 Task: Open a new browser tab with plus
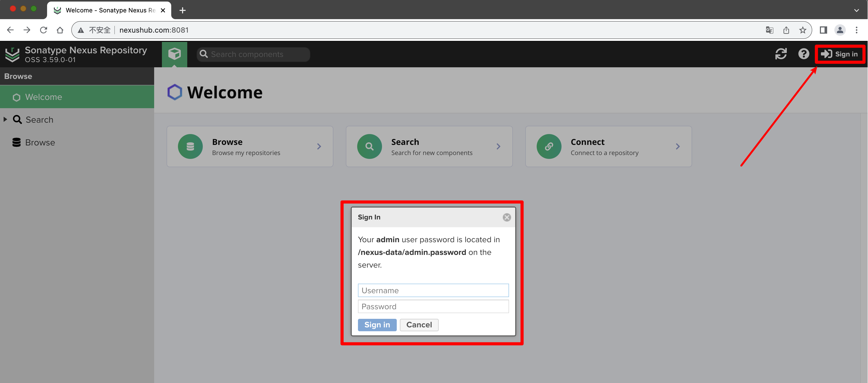click(182, 10)
